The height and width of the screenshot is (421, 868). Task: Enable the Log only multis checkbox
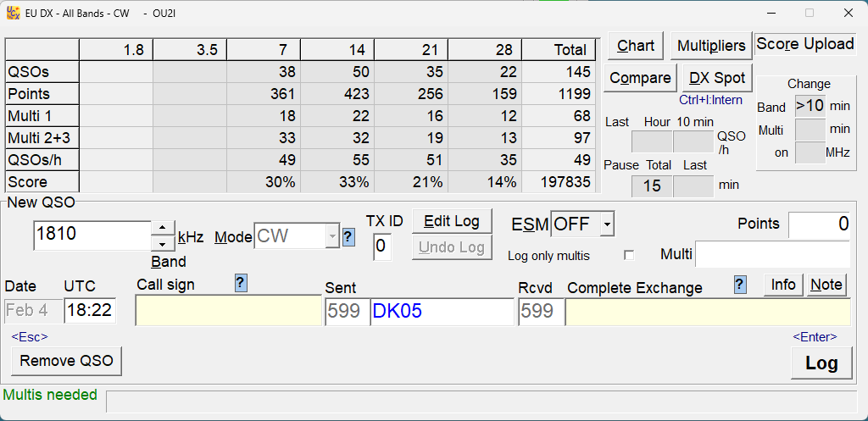(628, 255)
